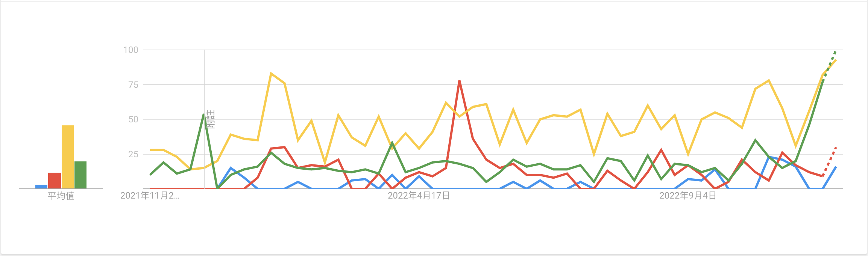Click the green line peak beside 附註
The width and height of the screenshot is (868, 256).
coord(203,114)
